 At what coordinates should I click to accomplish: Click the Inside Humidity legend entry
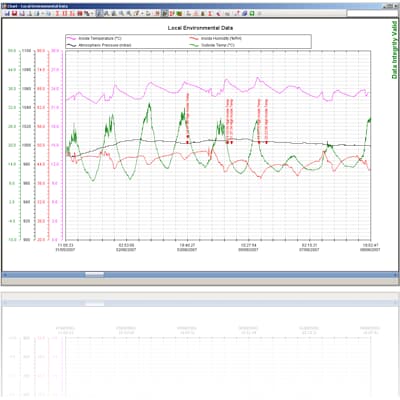[216, 38]
